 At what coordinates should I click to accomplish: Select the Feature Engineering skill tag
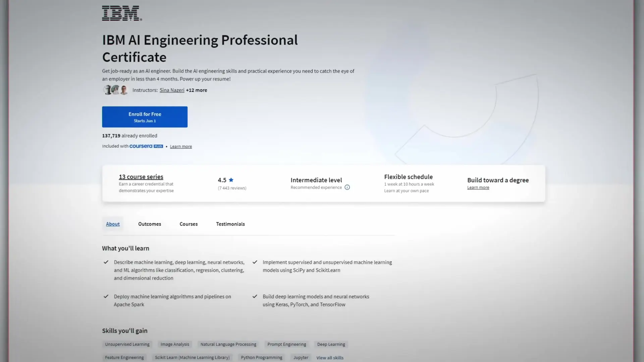tap(124, 358)
